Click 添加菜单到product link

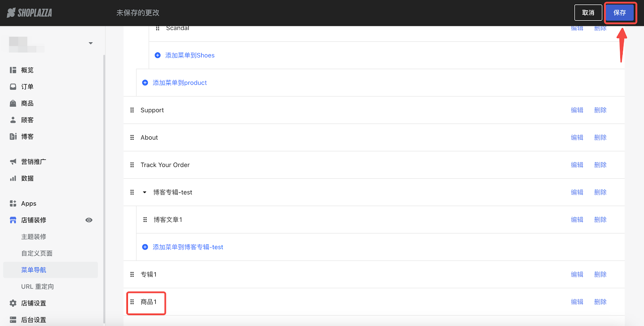[180, 83]
